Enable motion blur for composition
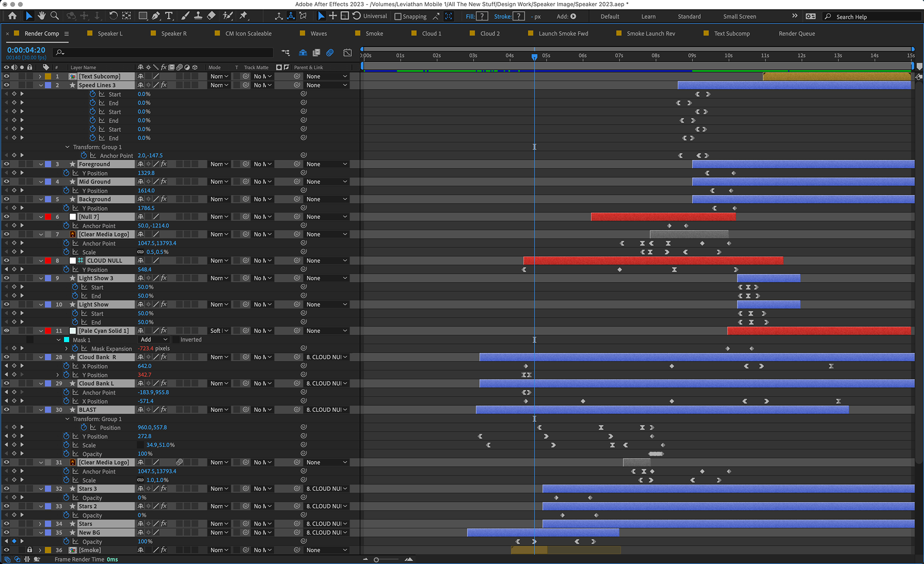 coord(330,52)
